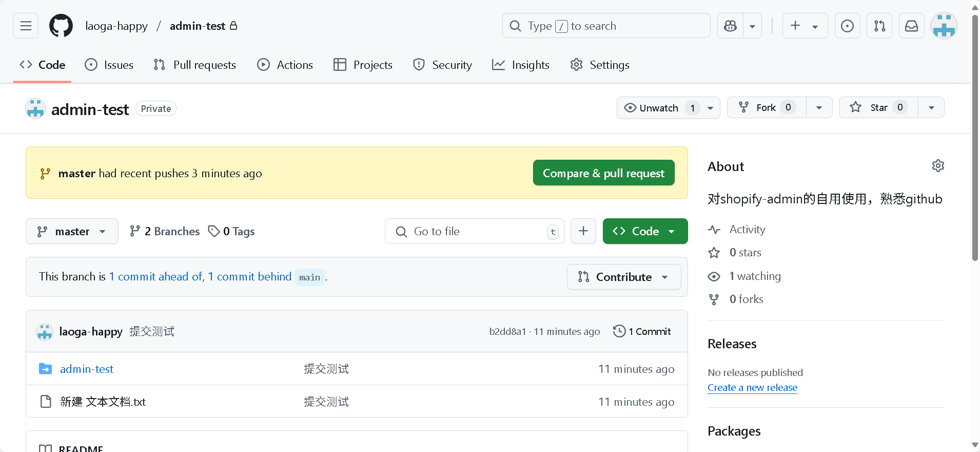Open the file 新建 文本文档.txt

click(103, 402)
